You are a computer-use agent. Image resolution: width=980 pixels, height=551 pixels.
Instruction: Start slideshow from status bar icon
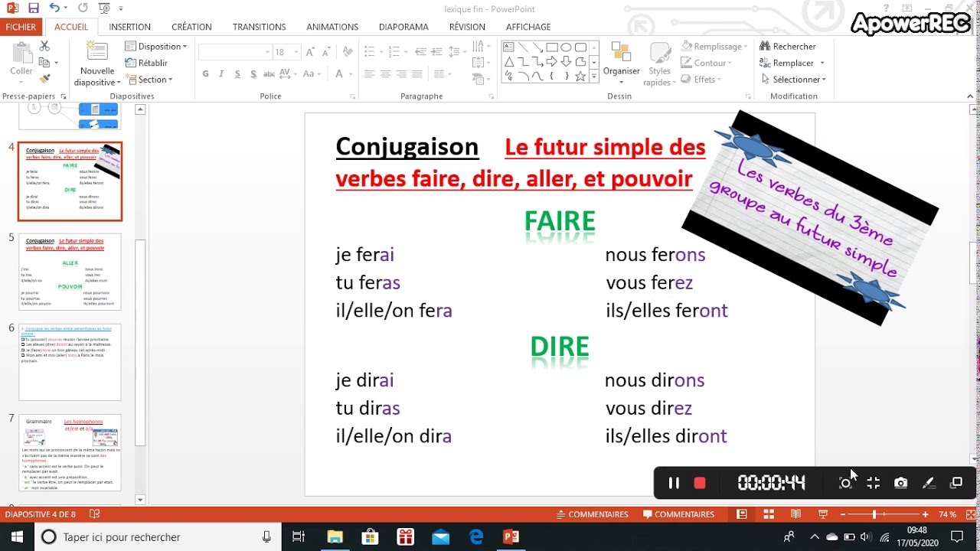coord(823,514)
